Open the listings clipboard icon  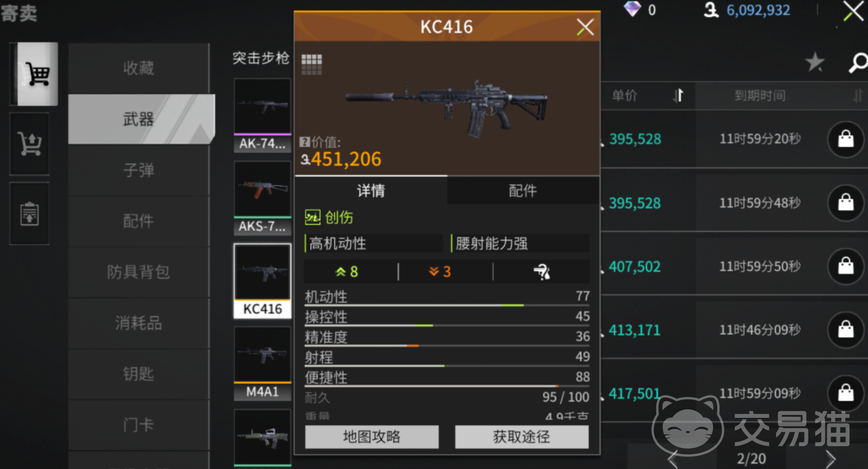(30, 214)
